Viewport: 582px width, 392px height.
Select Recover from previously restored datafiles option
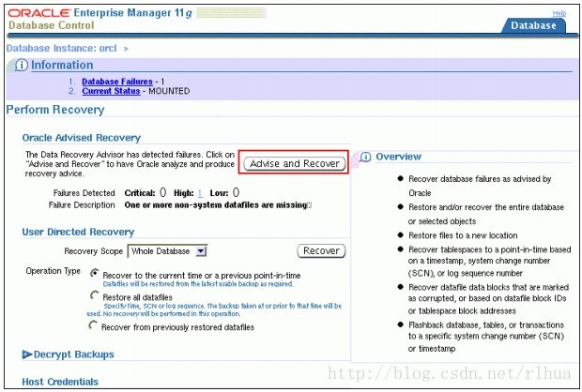[x=93, y=325]
